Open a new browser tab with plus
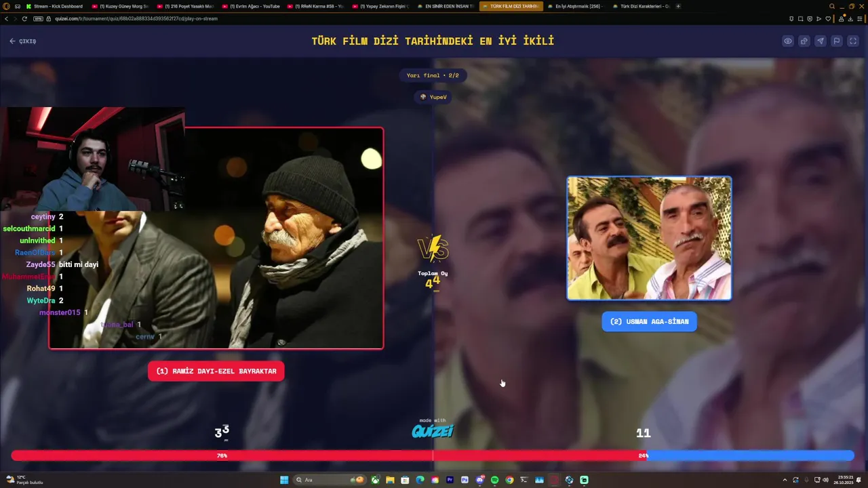The height and width of the screenshot is (488, 868). pos(678,6)
